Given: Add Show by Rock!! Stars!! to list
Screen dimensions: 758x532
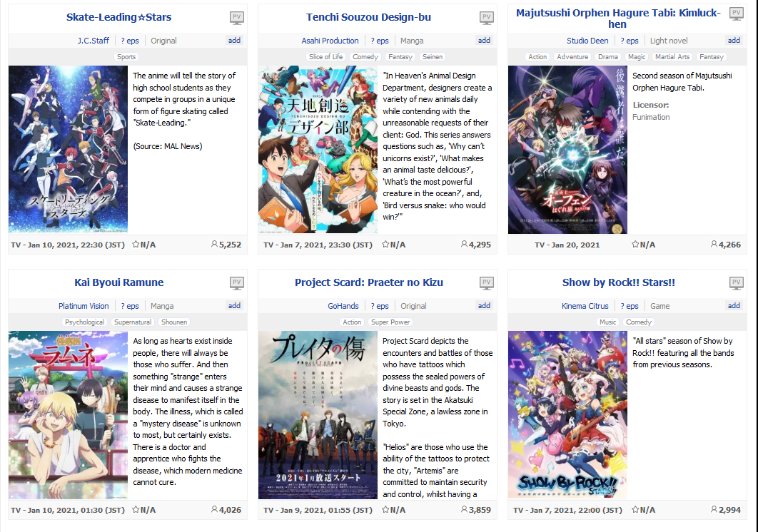Looking at the screenshot, I should click(734, 306).
